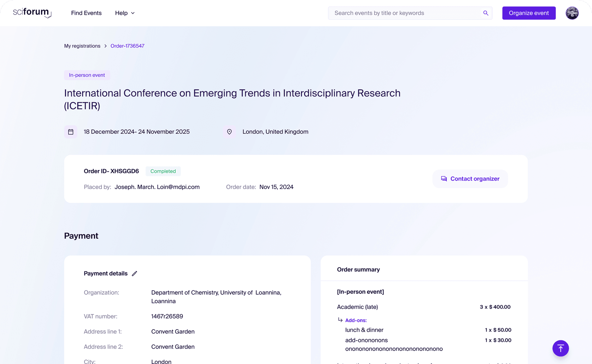Click the Payment section heading
592x364 pixels.
point(81,236)
